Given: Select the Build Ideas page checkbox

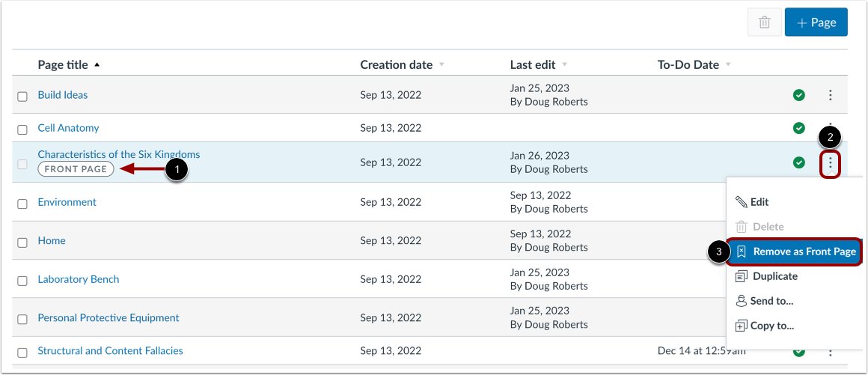Looking at the screenshot, I should click(x=22, y=97).
